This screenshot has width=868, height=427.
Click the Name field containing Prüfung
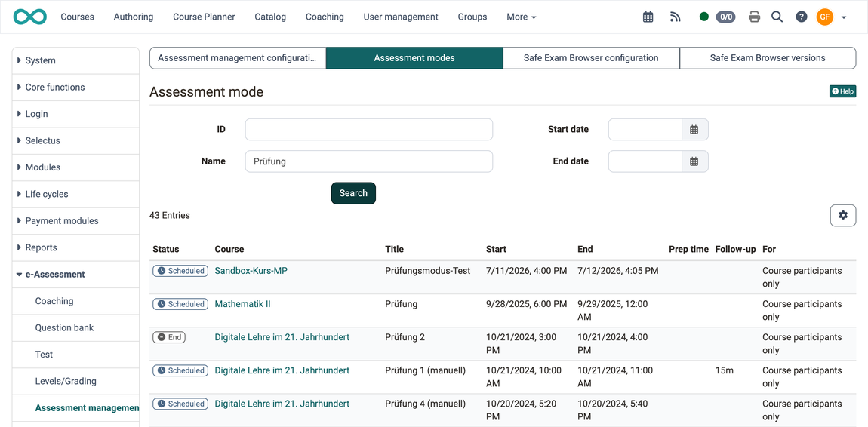coord(368,161)
